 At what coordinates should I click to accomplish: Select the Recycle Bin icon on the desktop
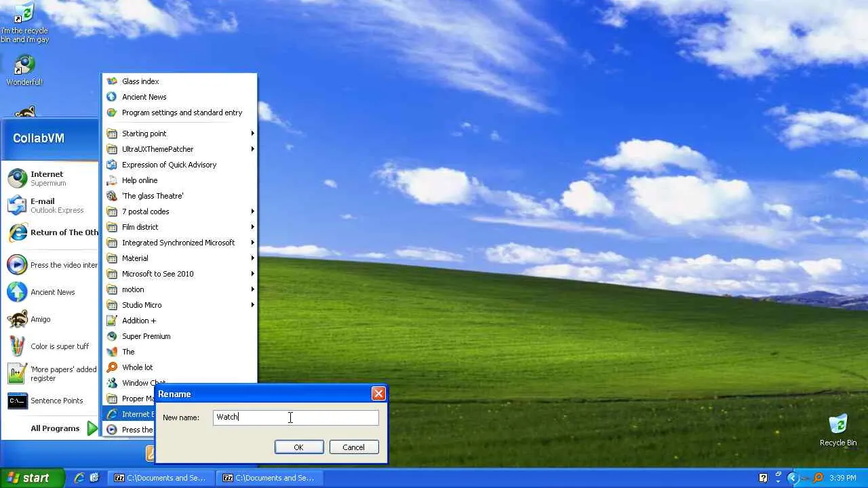(838, 424)
